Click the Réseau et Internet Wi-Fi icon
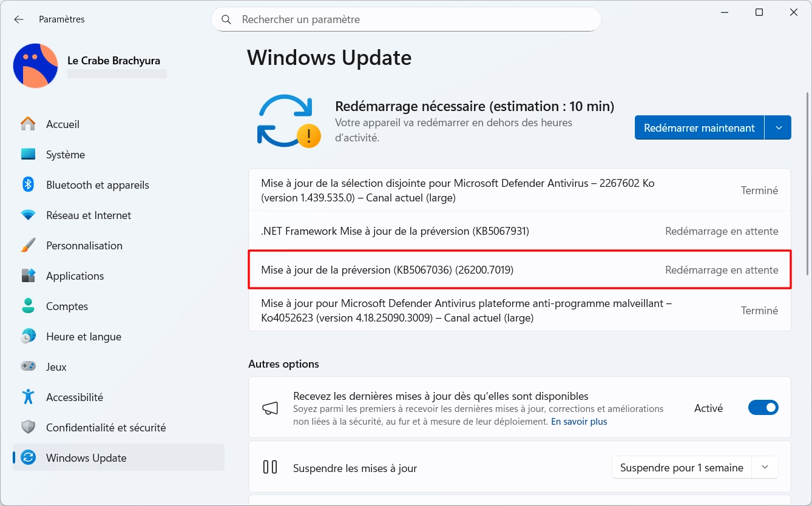This screenshot has width=812, height=506. click(x=28, y=215)
